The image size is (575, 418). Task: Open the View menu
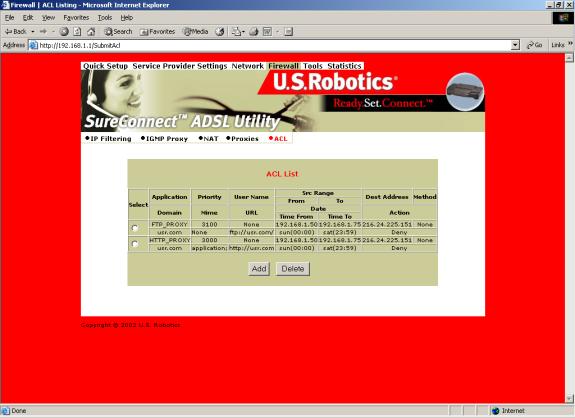48,18
